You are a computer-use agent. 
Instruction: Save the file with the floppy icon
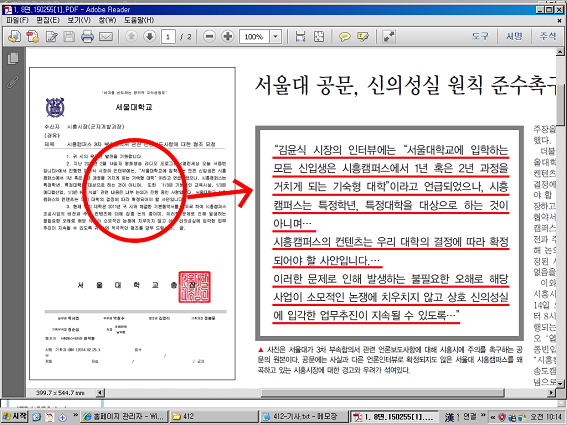pos(69,37)
